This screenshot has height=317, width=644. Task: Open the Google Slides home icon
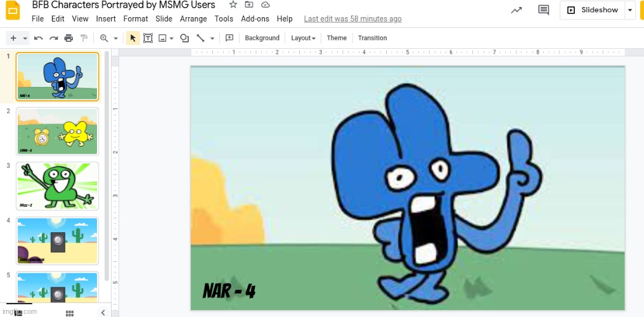click(x=13, y=10)
